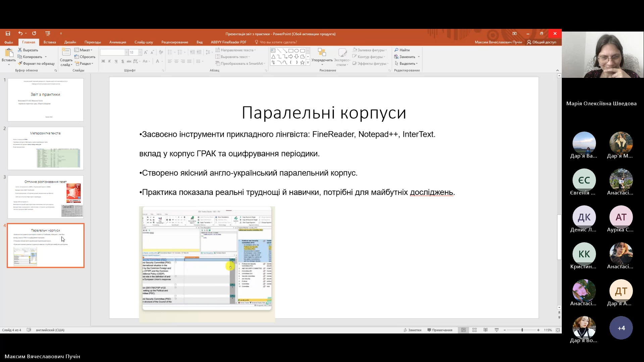
Task: Align text to the left
Action: 170,61
